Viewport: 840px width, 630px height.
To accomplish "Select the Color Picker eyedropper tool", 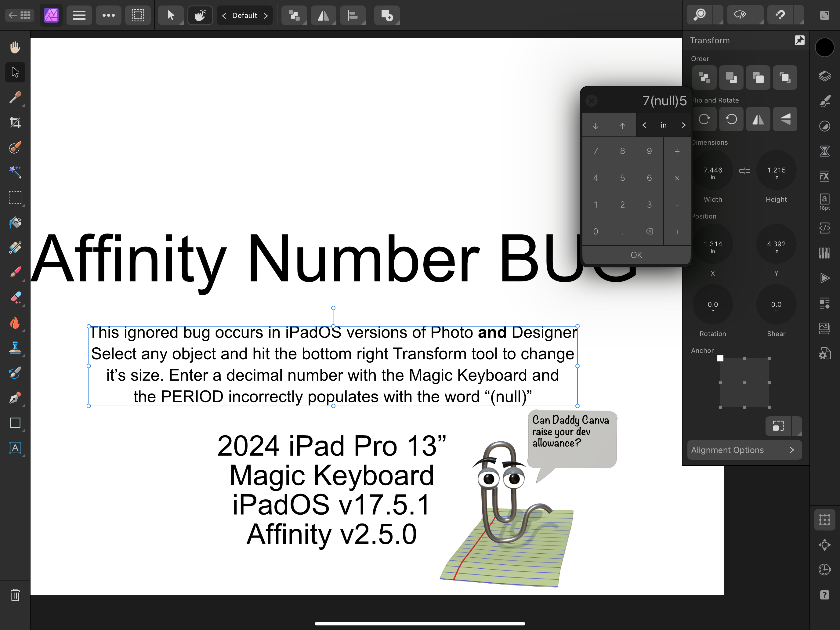I will [15, 98].
